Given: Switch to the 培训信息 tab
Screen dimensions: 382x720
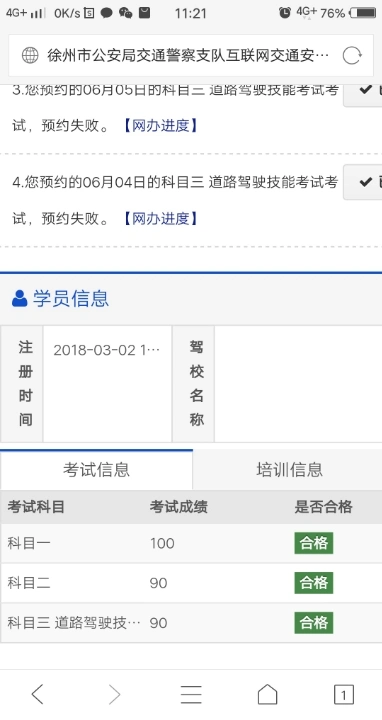Looking at the screenshot, I should tap(289, 469).
